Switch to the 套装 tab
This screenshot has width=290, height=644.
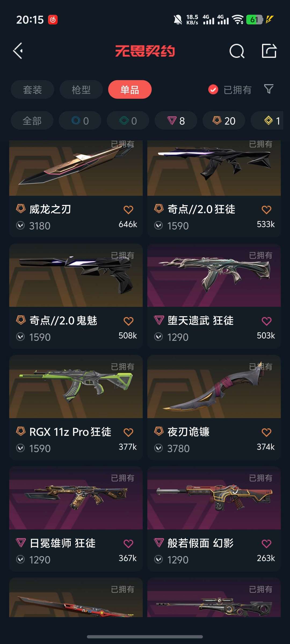(32, 89)
